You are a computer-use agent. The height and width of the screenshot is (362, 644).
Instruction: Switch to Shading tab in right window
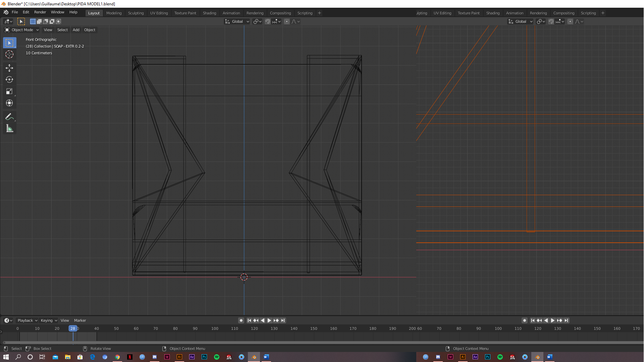493,13
